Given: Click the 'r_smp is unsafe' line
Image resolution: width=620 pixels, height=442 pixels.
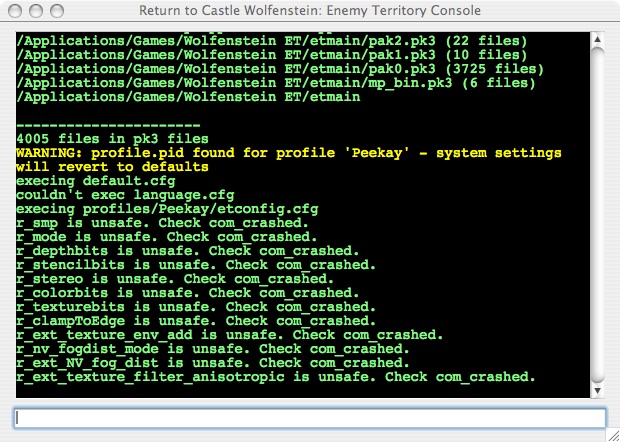Looking at the screenshot, I should coord(162,223).
